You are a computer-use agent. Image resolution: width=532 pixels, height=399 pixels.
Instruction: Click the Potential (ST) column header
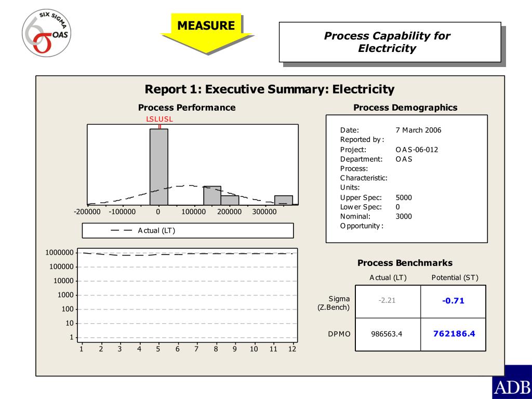[455, 277]
